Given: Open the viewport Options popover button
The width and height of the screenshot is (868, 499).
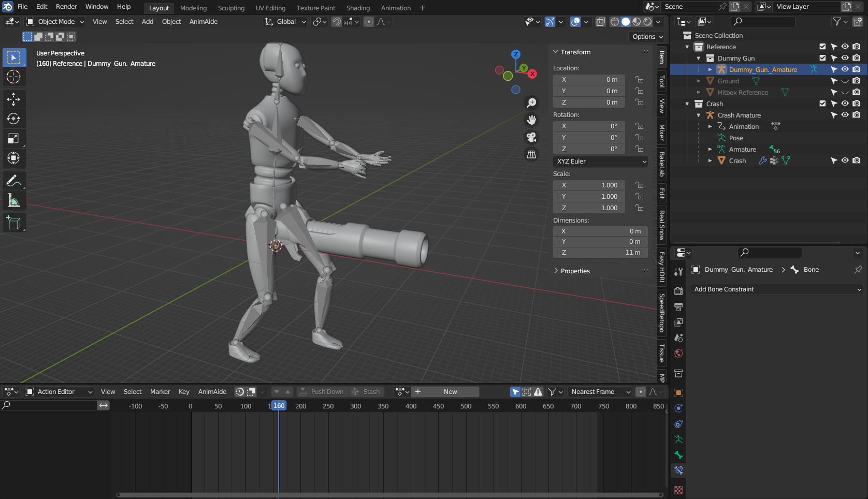Looking at the screenshot, I should click(647, 37).
